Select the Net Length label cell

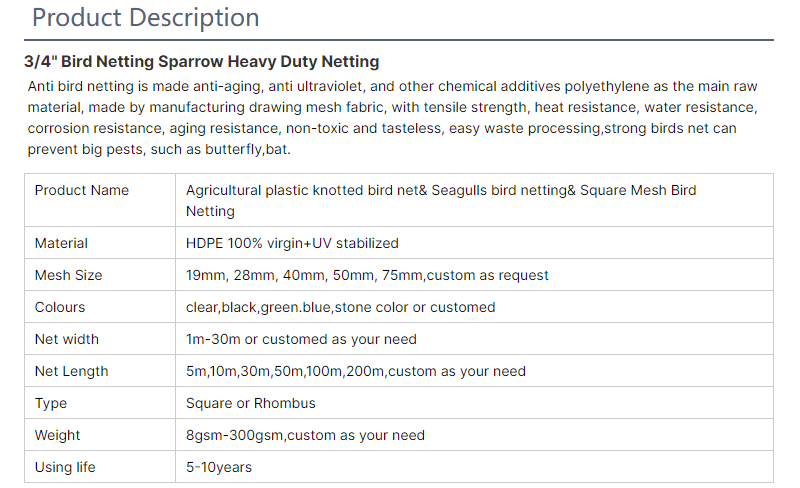coord(71,371)
